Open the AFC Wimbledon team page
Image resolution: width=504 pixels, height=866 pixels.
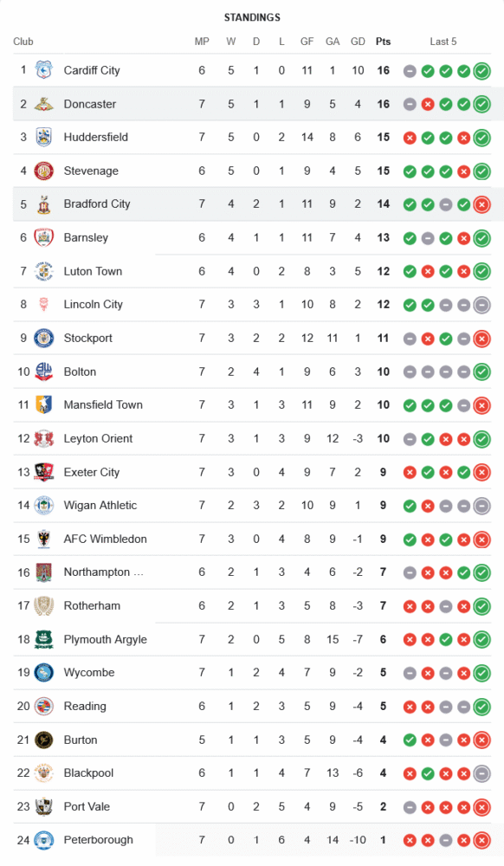pyautogui.click(x=106, y=539)
